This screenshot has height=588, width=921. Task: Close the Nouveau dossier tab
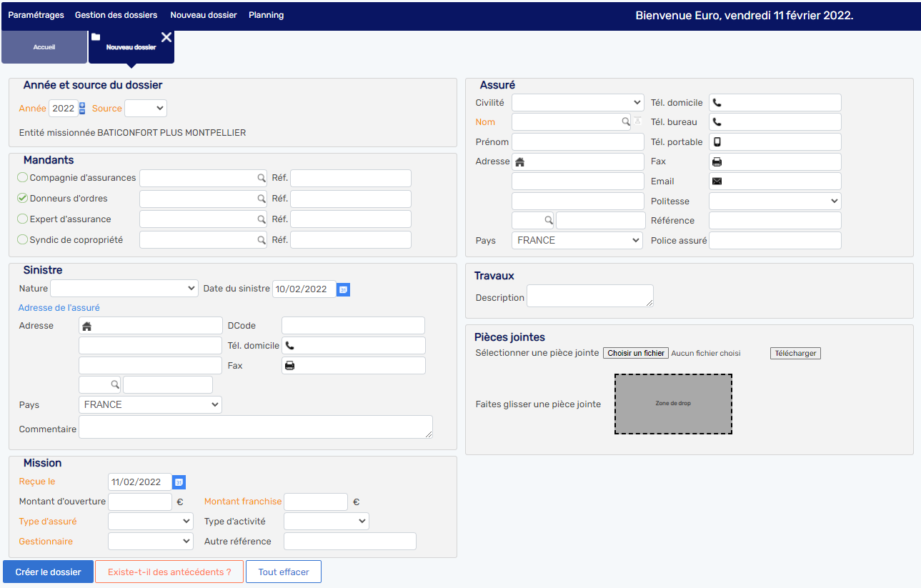[x=166, y=37]
